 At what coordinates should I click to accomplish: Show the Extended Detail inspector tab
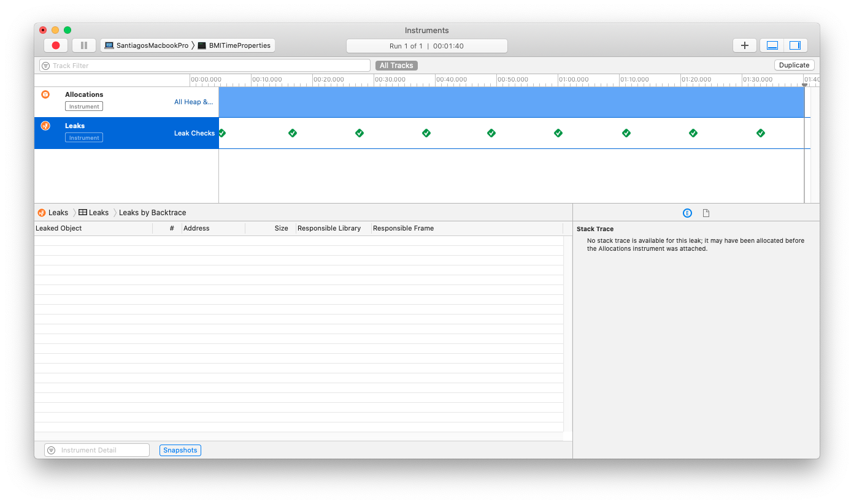687,213
